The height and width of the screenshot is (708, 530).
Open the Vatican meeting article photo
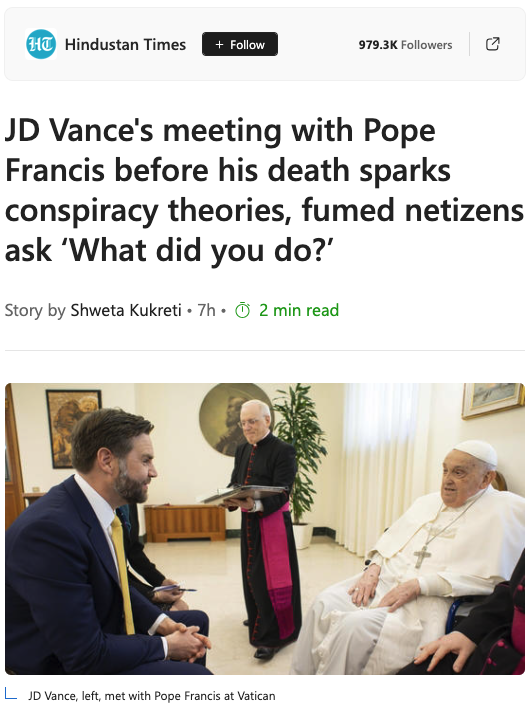tap(265, 529)
